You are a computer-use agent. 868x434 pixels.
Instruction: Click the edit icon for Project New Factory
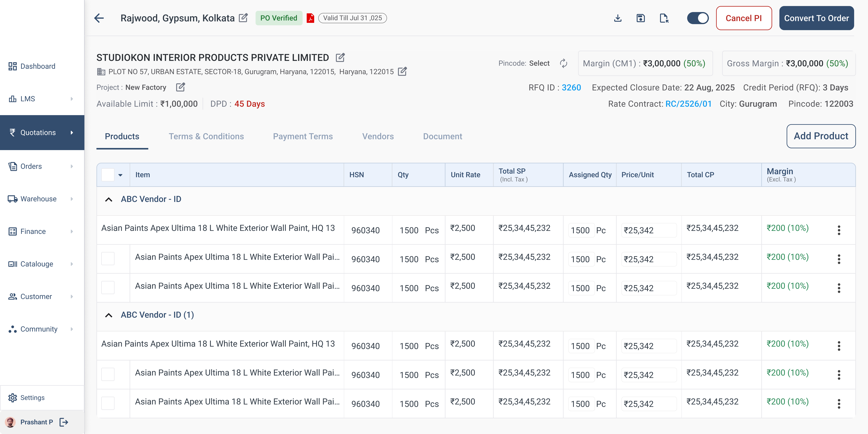[x=181, y=87]
